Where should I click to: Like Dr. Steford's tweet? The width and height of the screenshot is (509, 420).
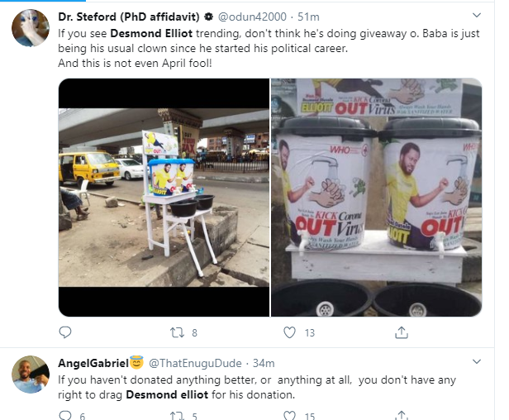(289, 332)
